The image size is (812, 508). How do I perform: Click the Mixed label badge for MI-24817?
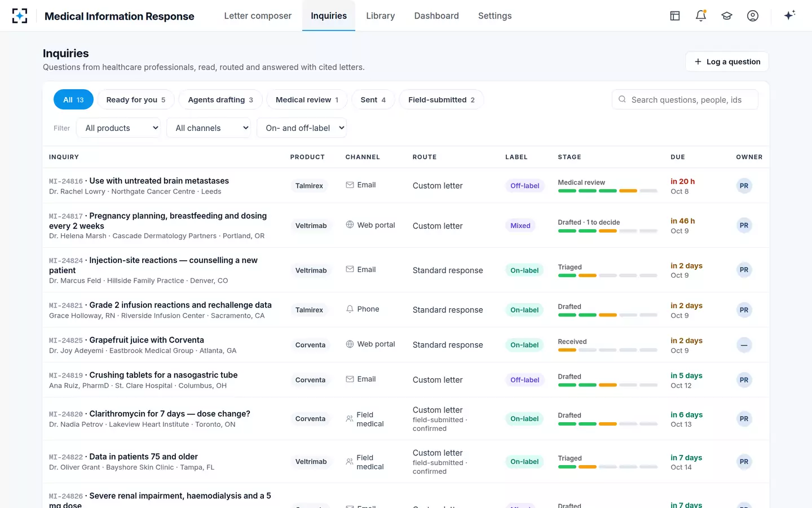click(520, 226)
